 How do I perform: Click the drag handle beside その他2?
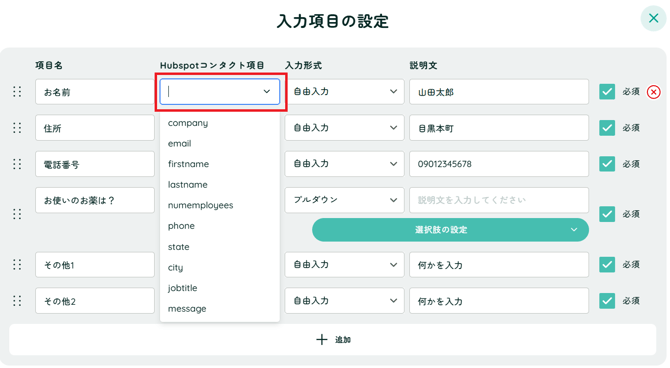pos(17,301)
